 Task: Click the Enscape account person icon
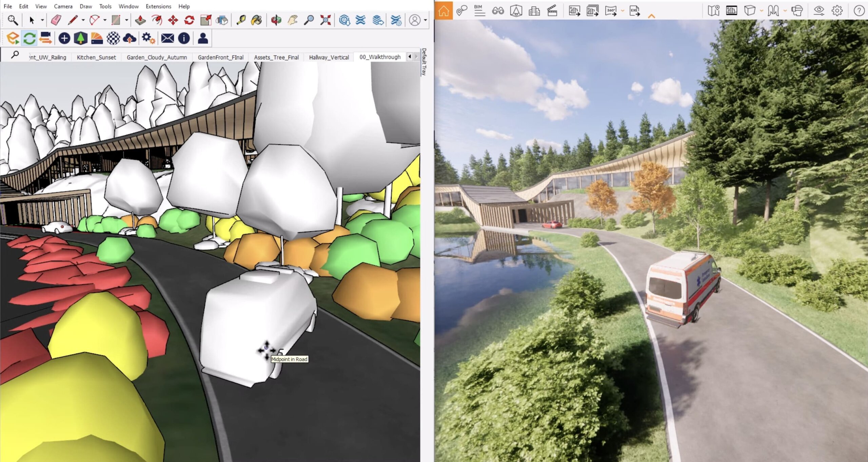[203, 38]
